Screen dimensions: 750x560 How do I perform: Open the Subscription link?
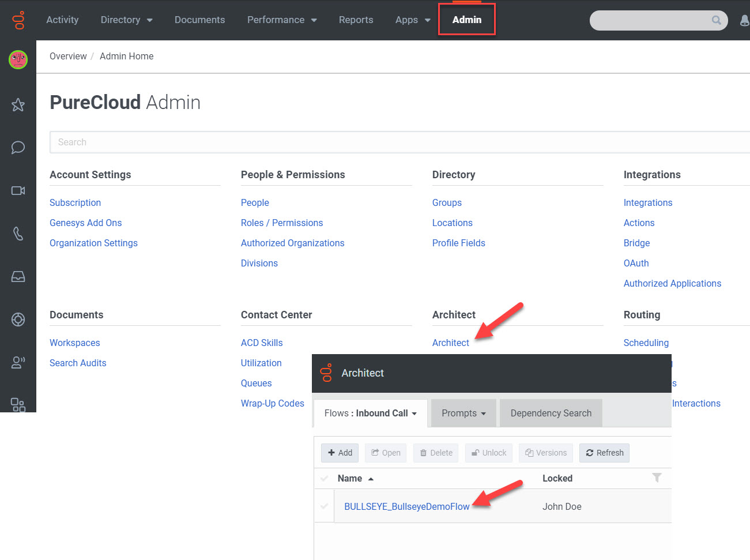[75, 202]
